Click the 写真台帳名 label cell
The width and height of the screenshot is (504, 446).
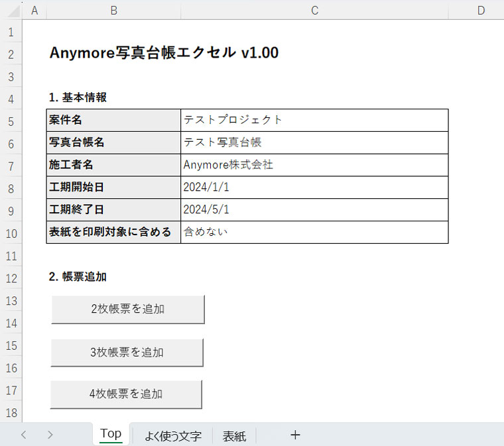click(x=113, y=142)
